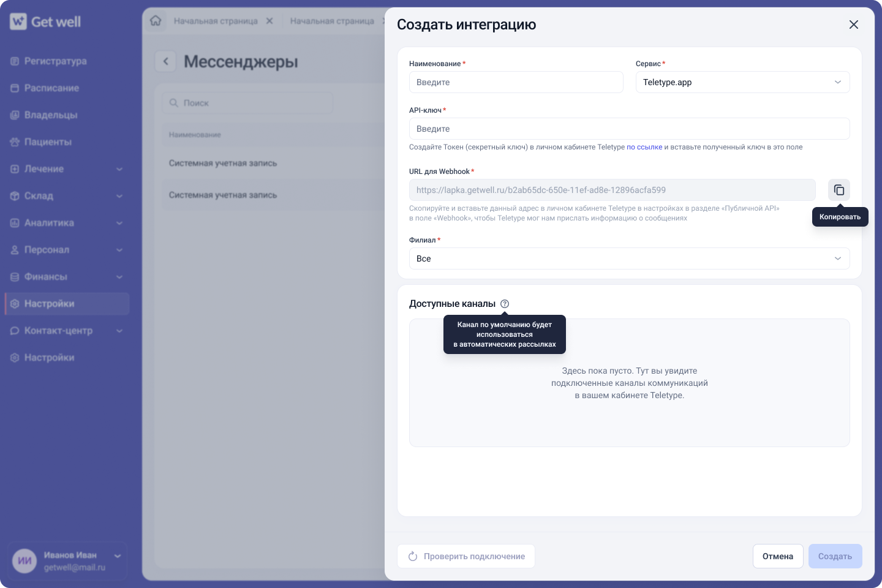Click the Get well logo icon
Screen dimensions: 882x588
coord(18,21)
